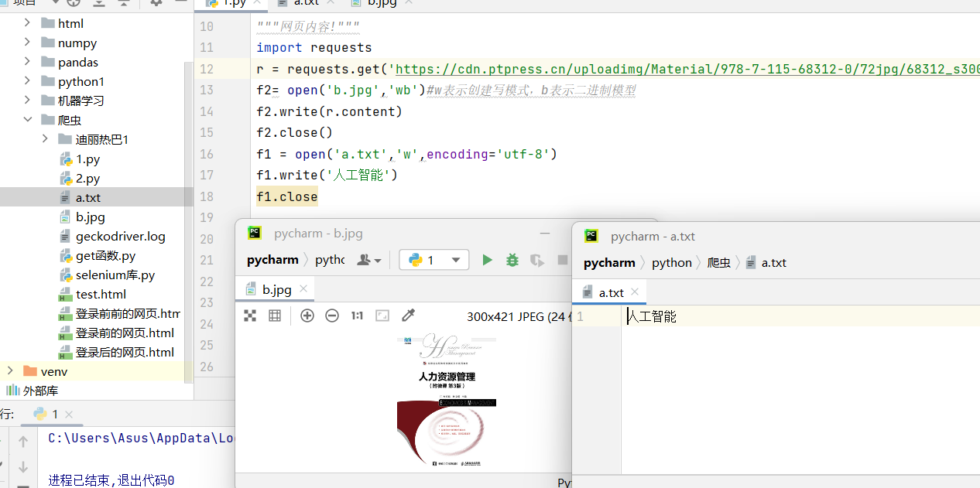The height and width of the screenshot is (488, 980).
Task: Click a.txt breadcrumb in navigation bar
Action: click(x=766, y=262)
